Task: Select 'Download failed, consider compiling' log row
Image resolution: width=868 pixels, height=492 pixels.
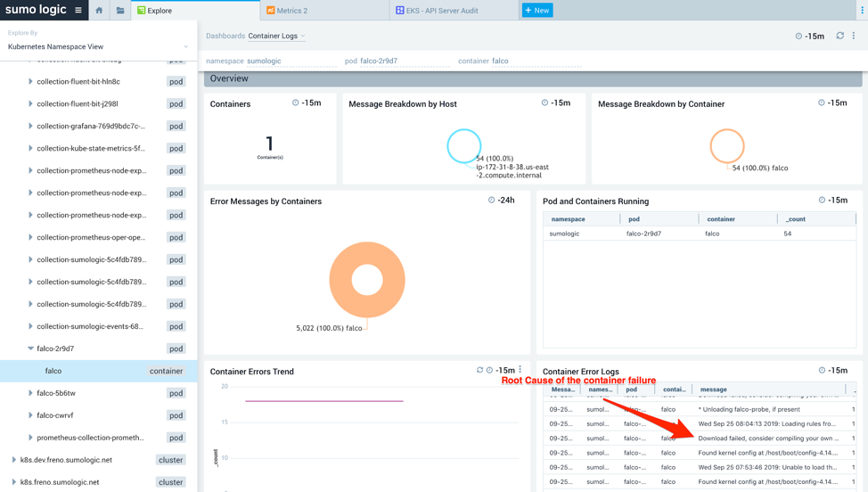Action: [700, 439]
